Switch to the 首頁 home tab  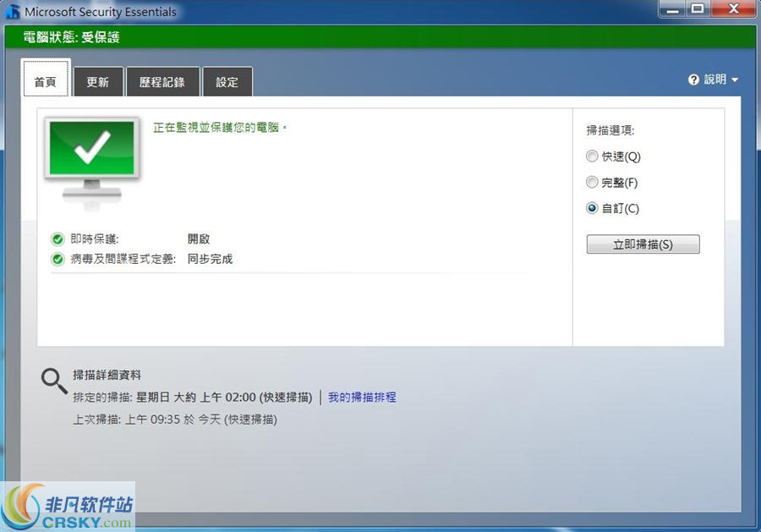pos(46,78)
